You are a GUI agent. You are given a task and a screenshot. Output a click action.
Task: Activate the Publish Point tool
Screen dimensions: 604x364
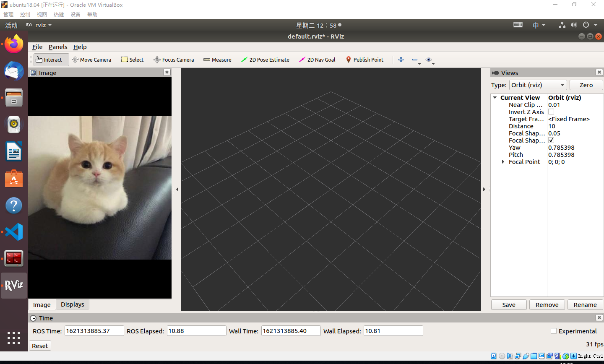(x=364, y=60)
